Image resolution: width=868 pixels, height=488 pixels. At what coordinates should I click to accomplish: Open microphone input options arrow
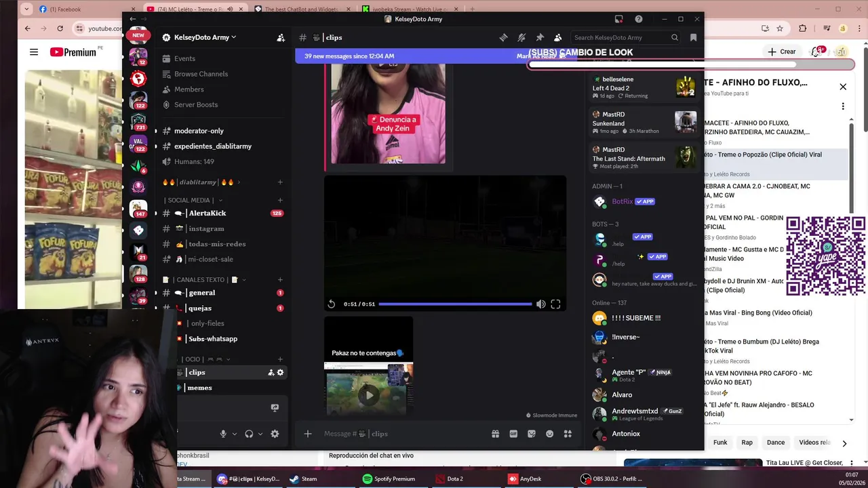pyautogui.click(x=235, y=434)
